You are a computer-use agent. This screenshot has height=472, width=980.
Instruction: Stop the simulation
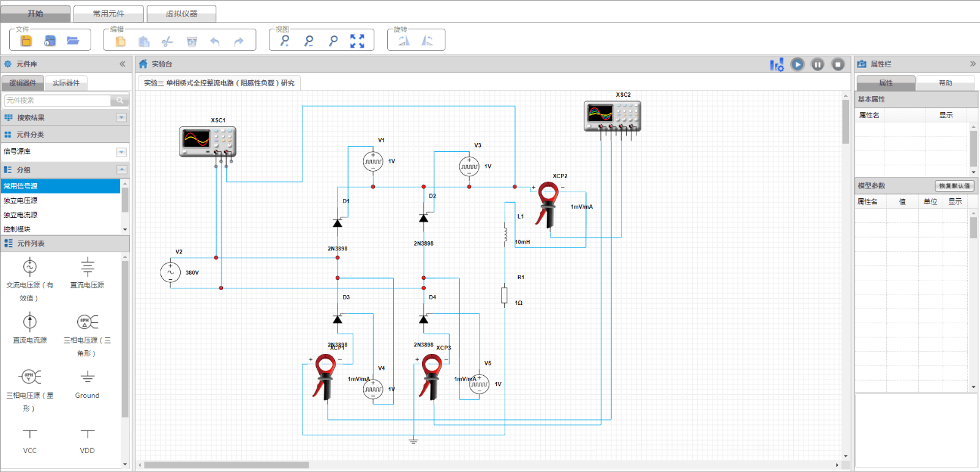tap(838, 64)
